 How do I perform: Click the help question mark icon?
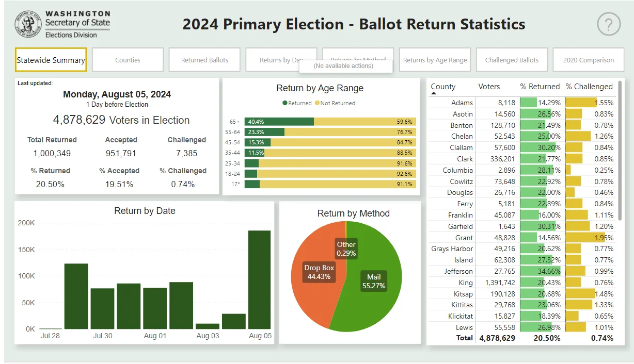tap(608, 24)
